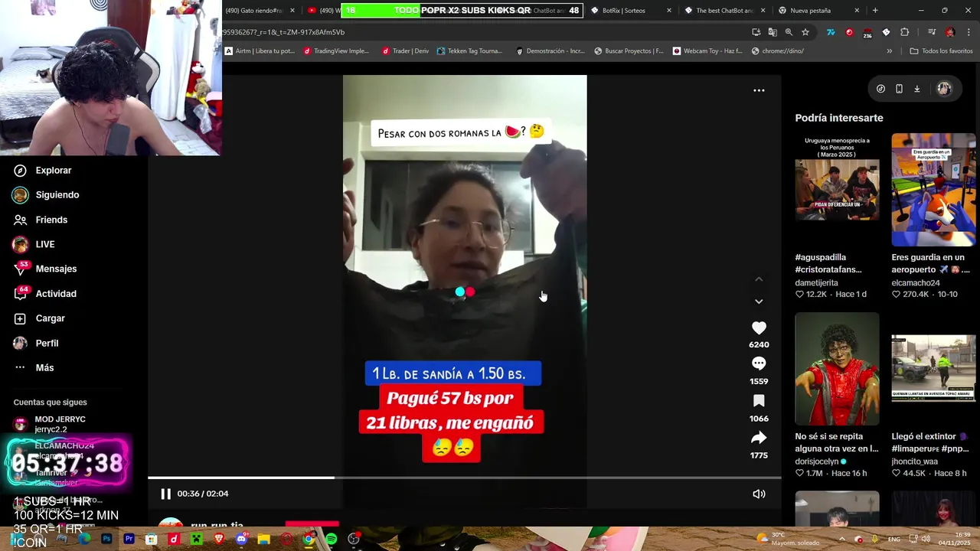
Task: Open Brave browser from the taskbar
Action: tap(219, 540)
